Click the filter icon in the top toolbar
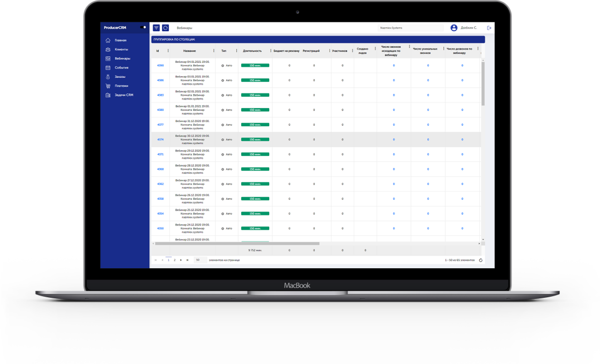 156,28
